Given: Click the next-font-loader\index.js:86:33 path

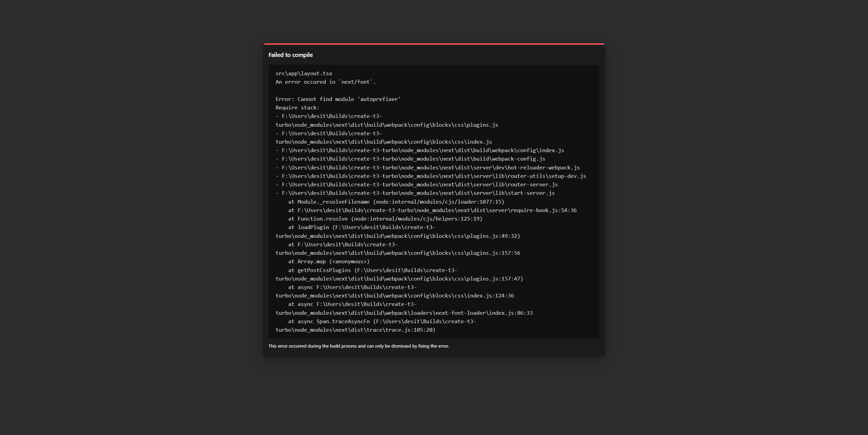Looking at the screenshot, I should pos(404,313).
